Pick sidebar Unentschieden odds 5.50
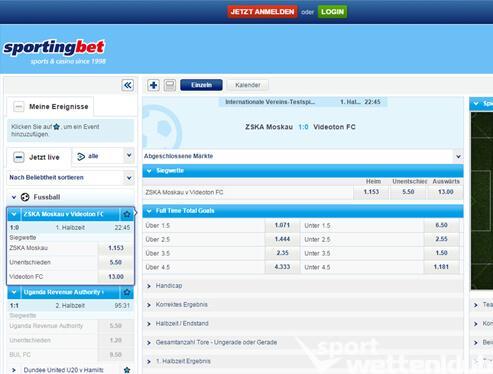Screen dimensions: 493x374 pos(116,262)
